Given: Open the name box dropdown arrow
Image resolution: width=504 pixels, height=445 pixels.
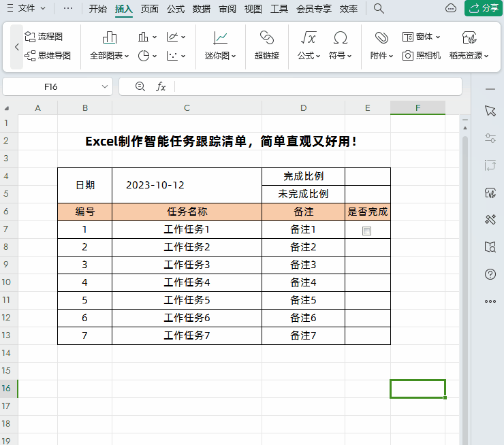Looking at the screenshot, I should [x=104, y=86].
